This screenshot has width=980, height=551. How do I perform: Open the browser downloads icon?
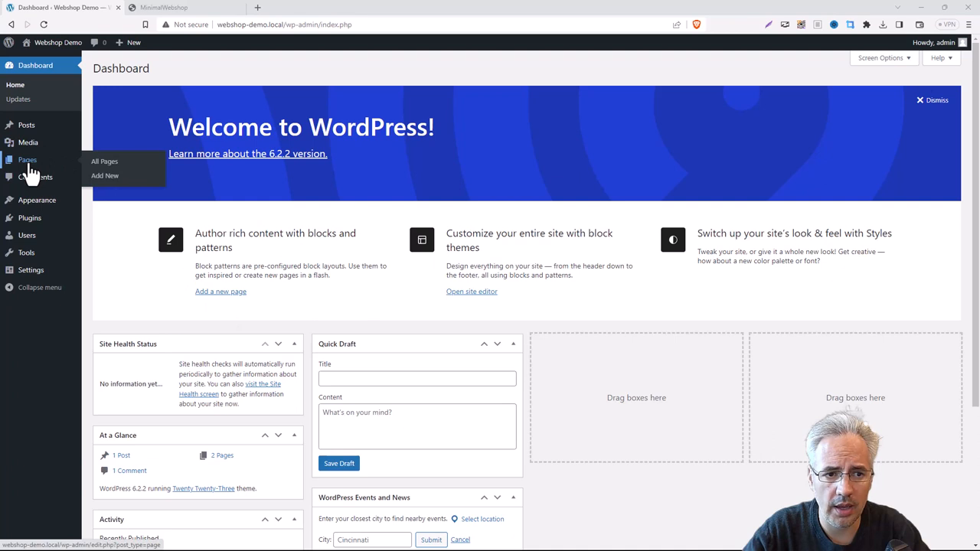pyautogui.click(x=883, y=24)
